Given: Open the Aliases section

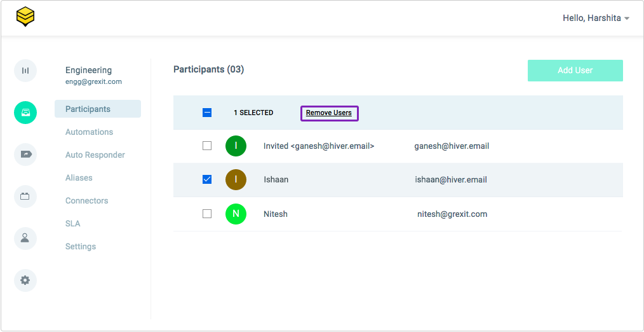Looking at the screenshot, I should tap(79, 177).
